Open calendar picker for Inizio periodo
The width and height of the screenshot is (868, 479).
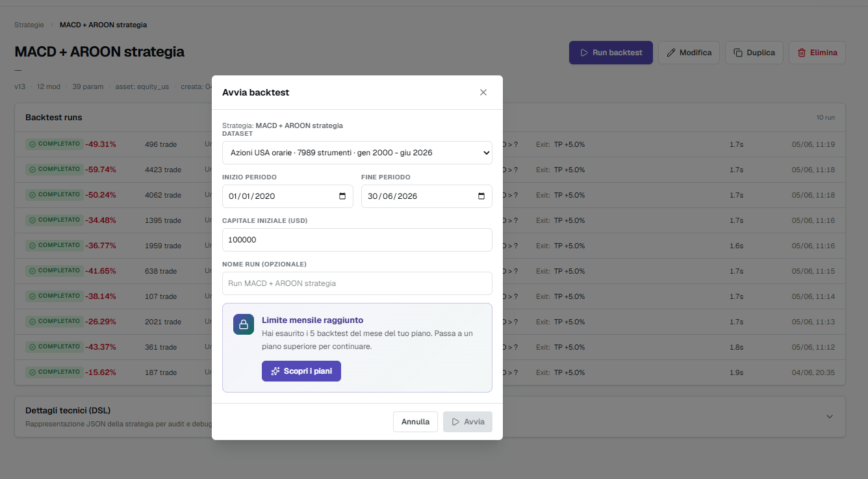(342, 196)
